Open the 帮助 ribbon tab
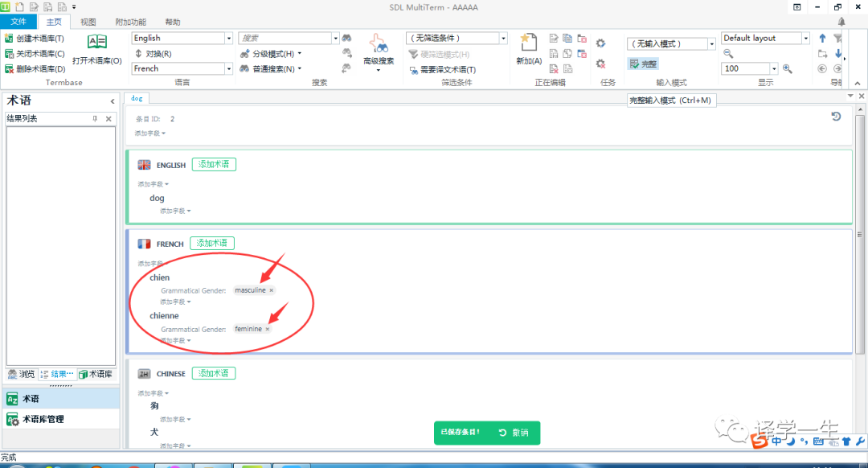Viewport: 868px width, 468px height. [x=173, y=23]
